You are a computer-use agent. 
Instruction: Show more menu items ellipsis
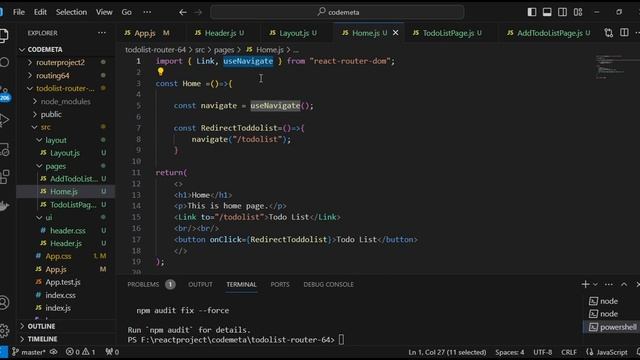[147, 12]
